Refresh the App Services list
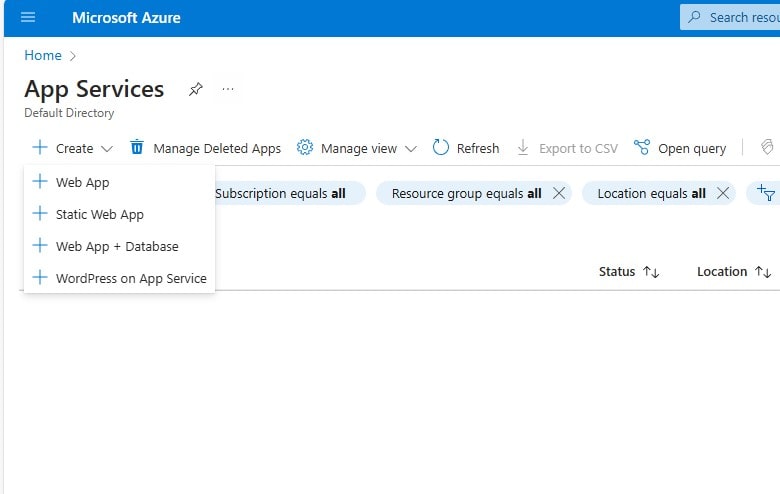 (x=466, y=148)
